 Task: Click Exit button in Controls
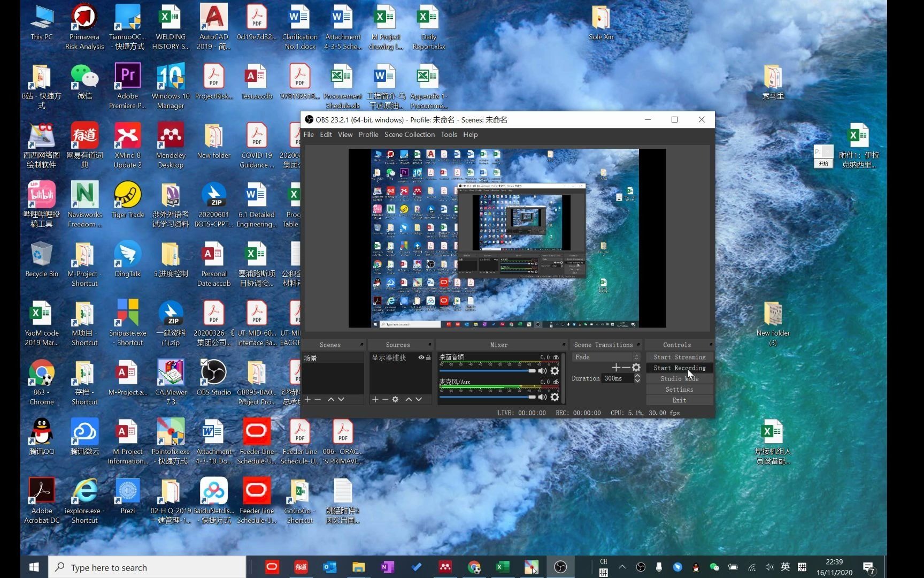point(679,400)
